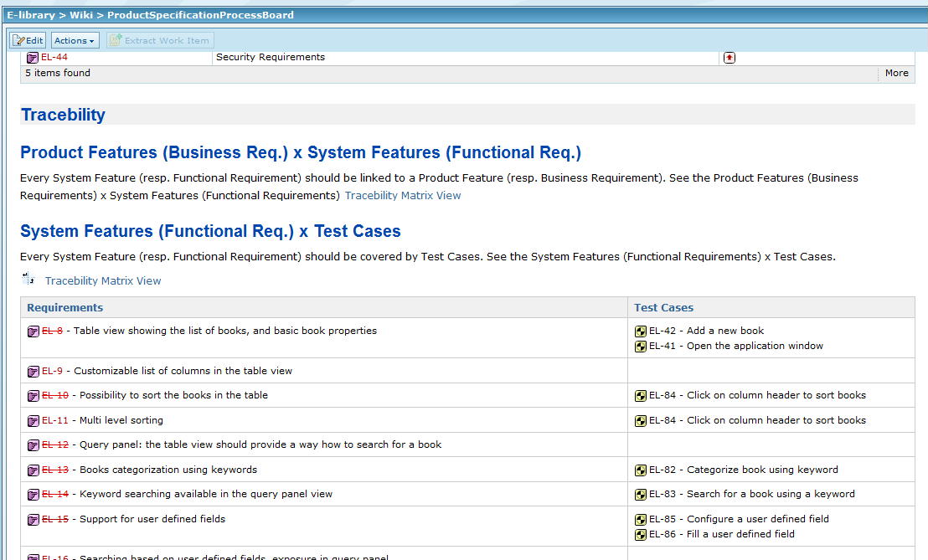Image resolution: width=928 pixels, height=560 pixels.
Task: Click the Requirements column header
Action: click(64, 308)
